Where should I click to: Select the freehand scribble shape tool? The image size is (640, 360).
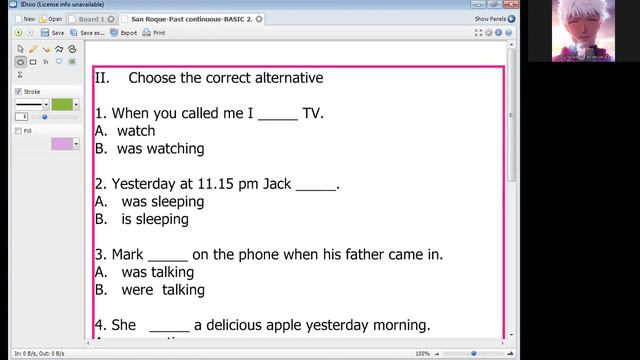click(72, 49)
